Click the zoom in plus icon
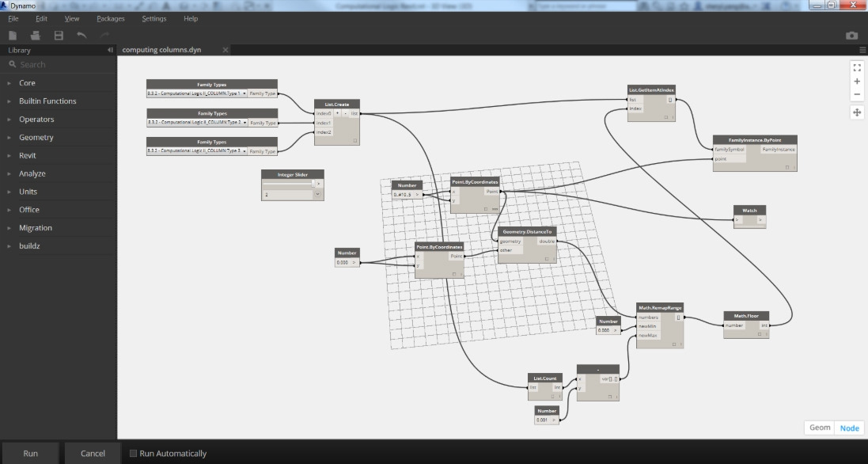The image size is (868, 464). click(857, 81)
